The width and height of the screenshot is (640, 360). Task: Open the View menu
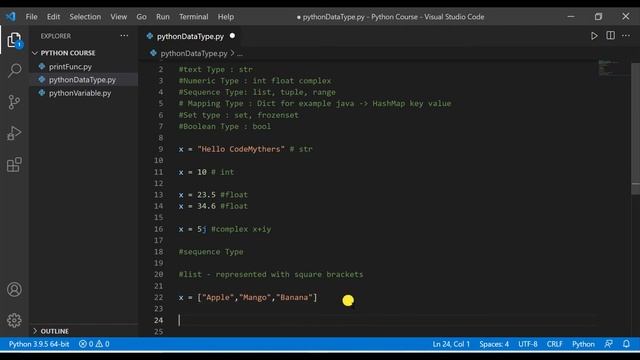pos(118,17)
